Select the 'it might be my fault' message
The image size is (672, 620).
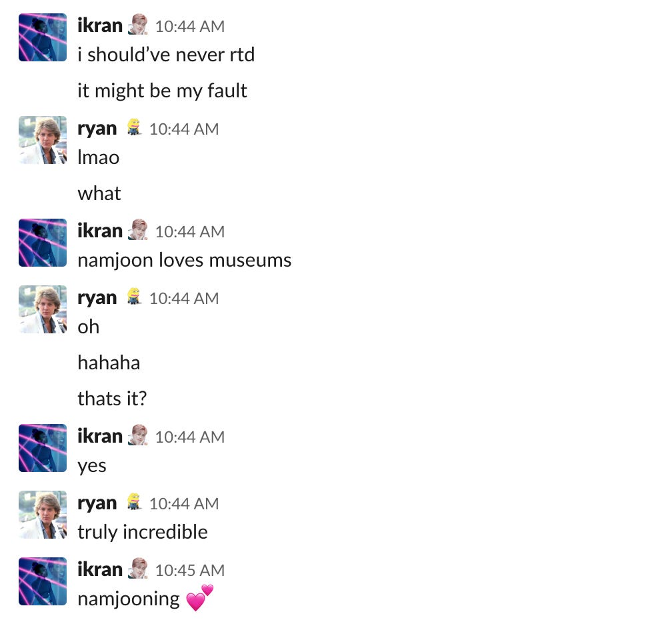[162, 91]
